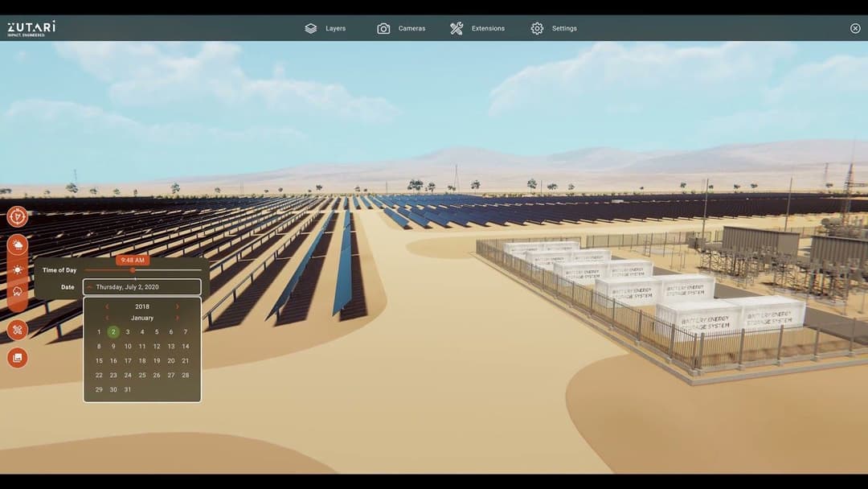Go to the previous month with the left arrow
The image size is (868, 489).
(x=106, y=318)
